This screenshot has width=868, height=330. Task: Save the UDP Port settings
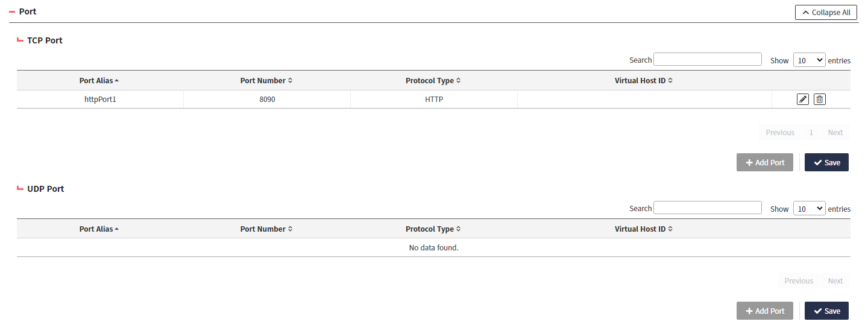point(826,311)
